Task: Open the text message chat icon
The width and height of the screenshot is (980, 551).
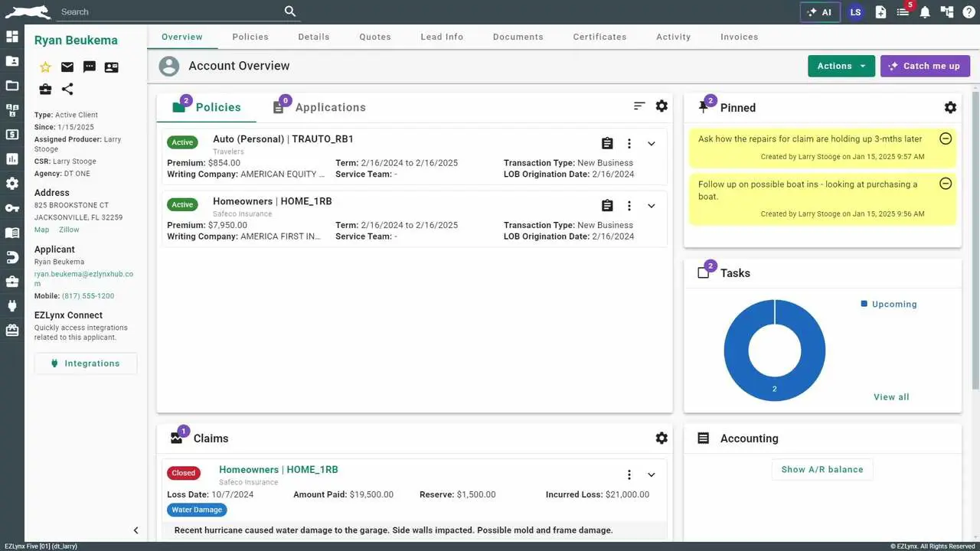Action: click(x=90, y=67)
